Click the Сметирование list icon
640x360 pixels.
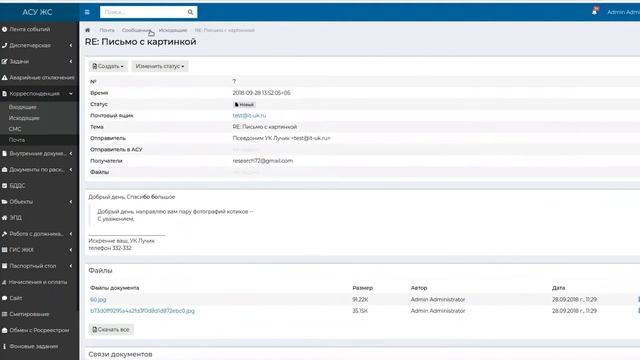click(4, 314)
